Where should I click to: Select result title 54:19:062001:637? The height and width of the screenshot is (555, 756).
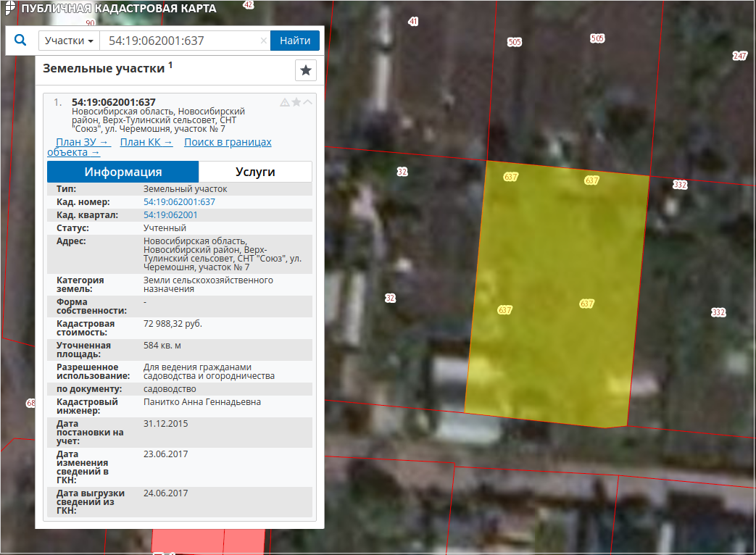[x=114, y=102]
